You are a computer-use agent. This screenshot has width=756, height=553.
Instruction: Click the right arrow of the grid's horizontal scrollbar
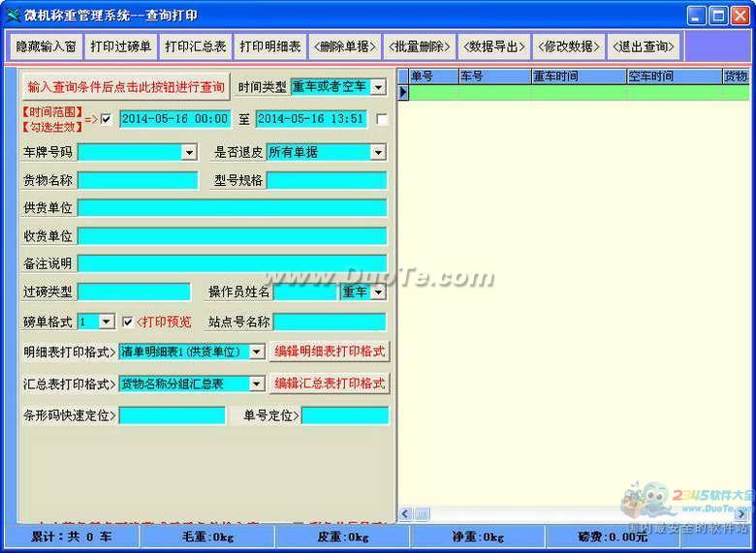pos(742,514)
